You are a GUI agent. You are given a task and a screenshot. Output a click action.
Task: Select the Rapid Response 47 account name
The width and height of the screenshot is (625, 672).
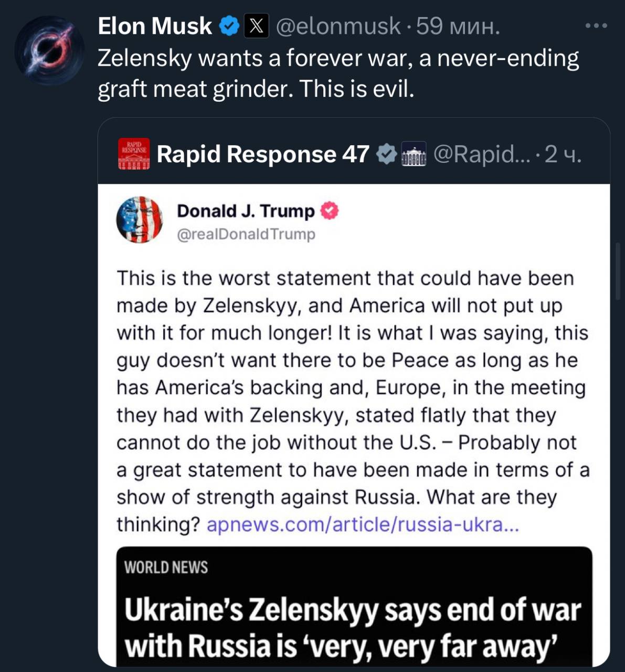[x=263, y=154]
